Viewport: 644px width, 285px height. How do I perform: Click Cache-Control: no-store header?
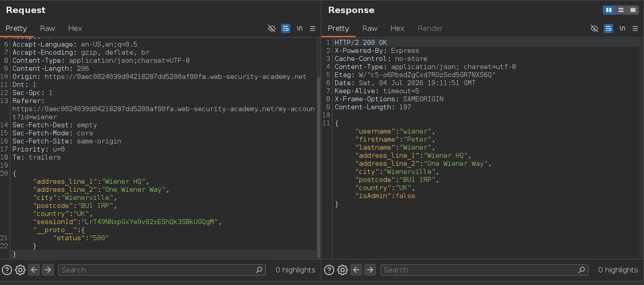381,59
